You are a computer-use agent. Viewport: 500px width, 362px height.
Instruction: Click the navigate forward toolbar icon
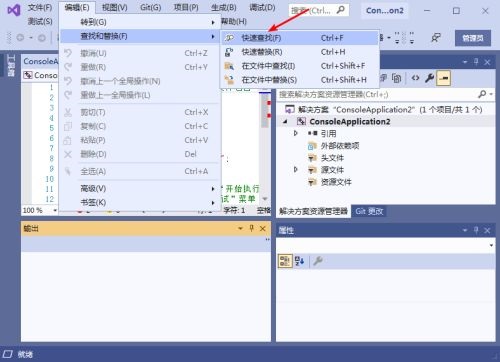coord(42,38)
